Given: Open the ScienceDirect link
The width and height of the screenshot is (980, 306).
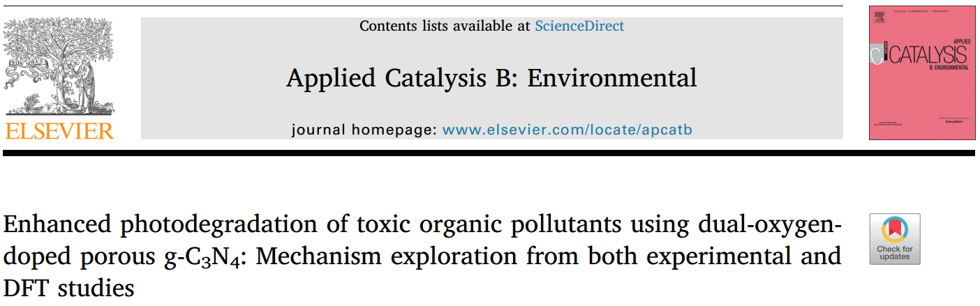Looking at the screenshot, I should (x=579, y=26).
